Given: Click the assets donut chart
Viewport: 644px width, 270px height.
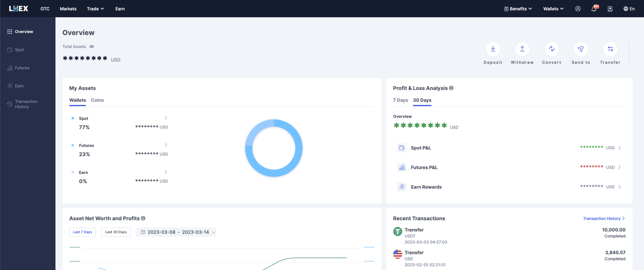Looking at the screenshot, I should click(274, 148).
